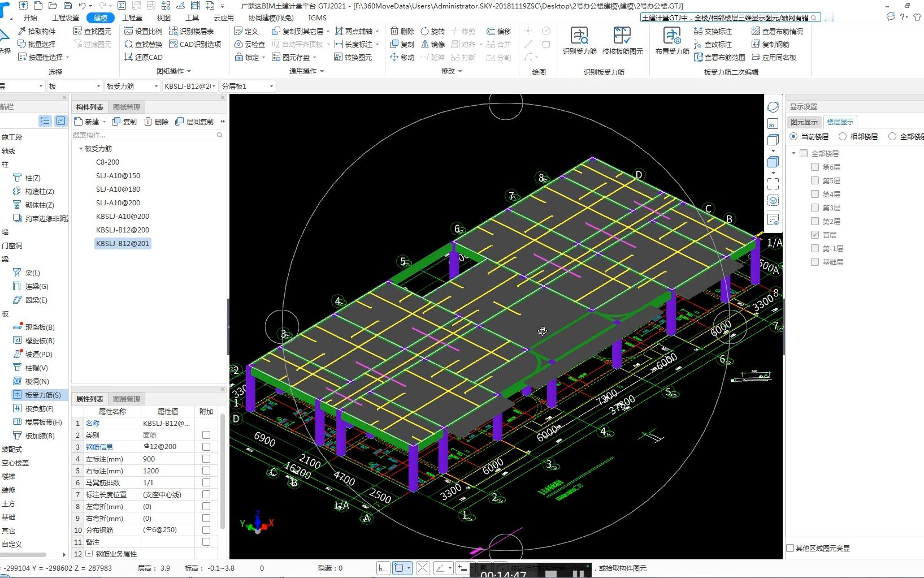This screenshot has height=578, width=924.
Task: Select 现浇板(B) in navigation panel
Action: 34,327
